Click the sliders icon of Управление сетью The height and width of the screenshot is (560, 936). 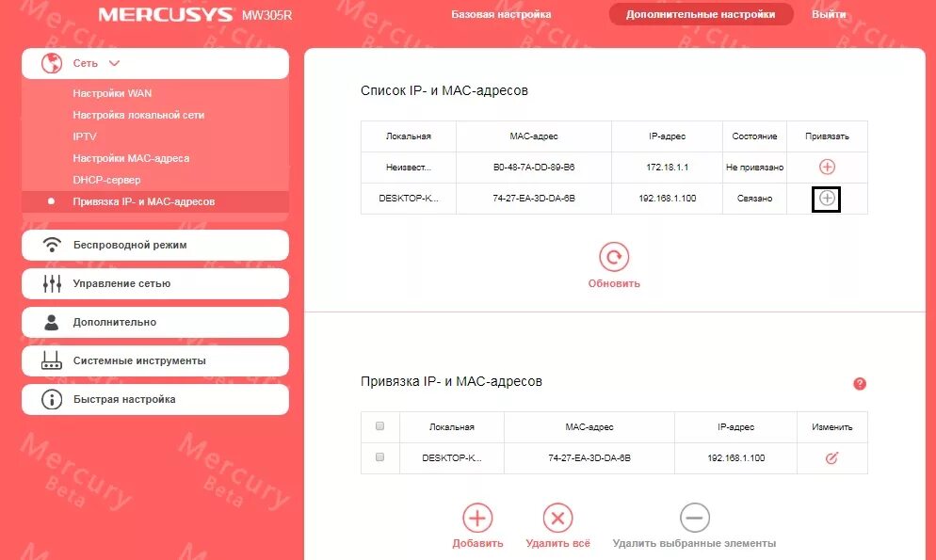point(52,283)
